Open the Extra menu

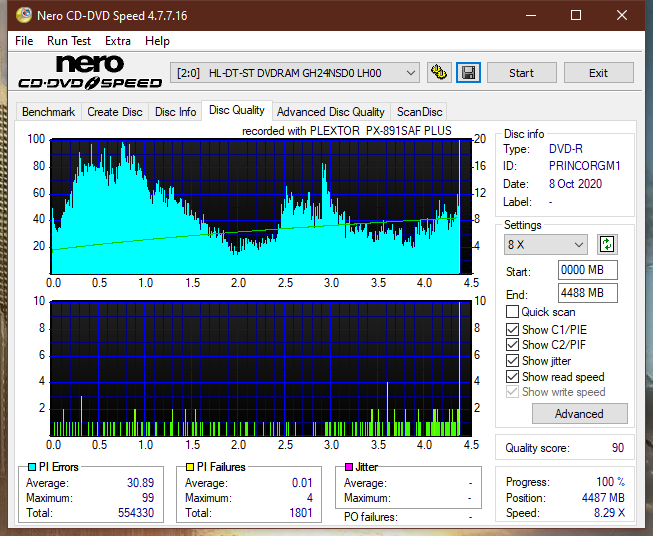pyautogui.click(x=118, y=41)
